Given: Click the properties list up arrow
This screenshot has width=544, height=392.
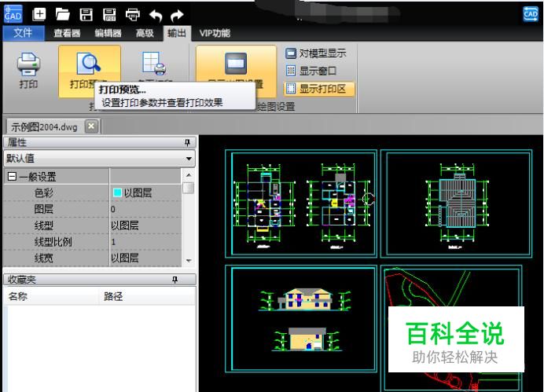Looking at the screenshot, I should pos(189,175).
